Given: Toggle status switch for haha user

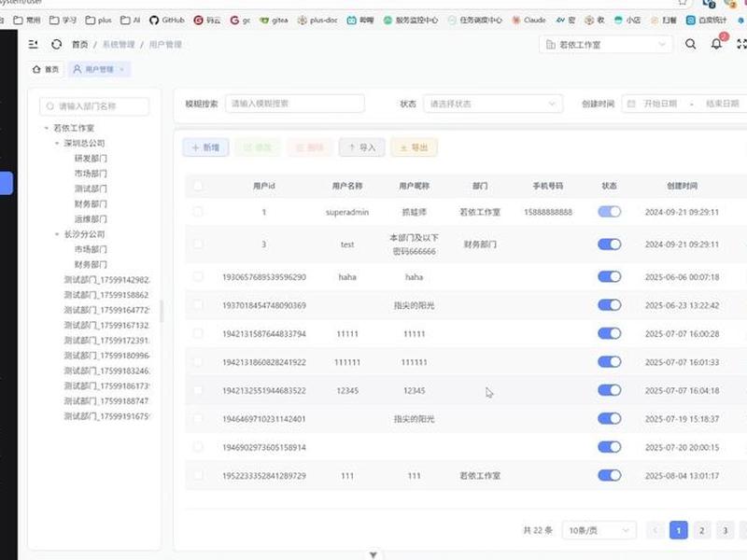Looking at the screenshot, I should (610, 276).
